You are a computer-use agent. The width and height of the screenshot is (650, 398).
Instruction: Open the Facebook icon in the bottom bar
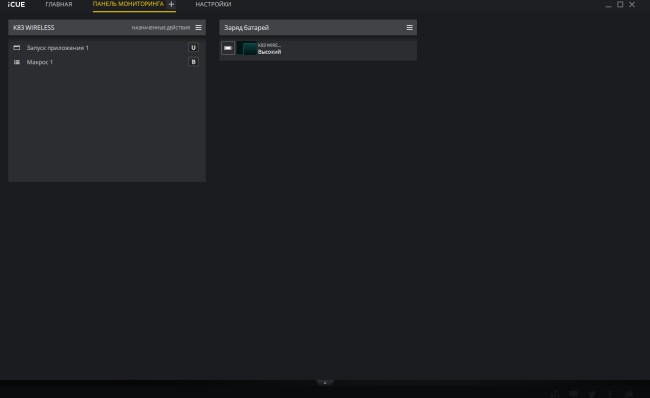pos(610,393)
